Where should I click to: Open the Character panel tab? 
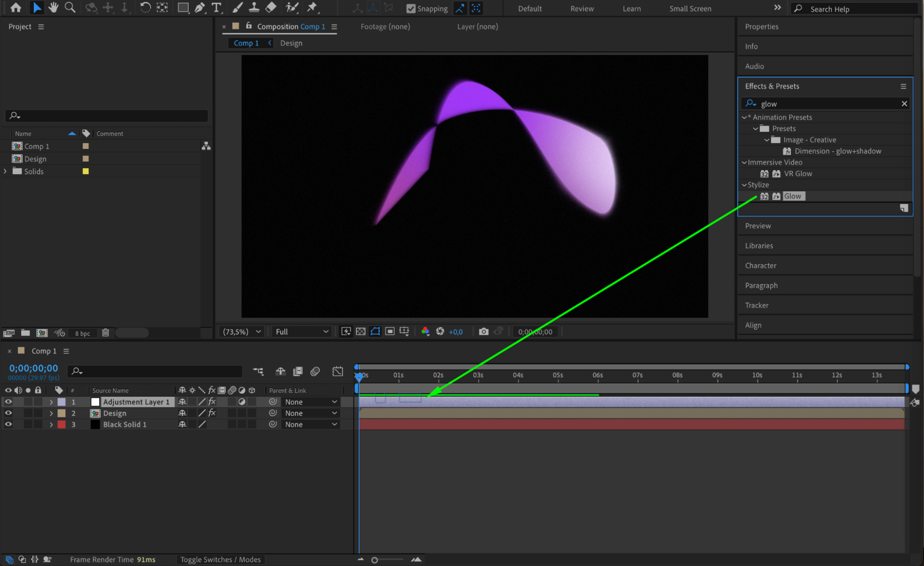pos(760,265)
